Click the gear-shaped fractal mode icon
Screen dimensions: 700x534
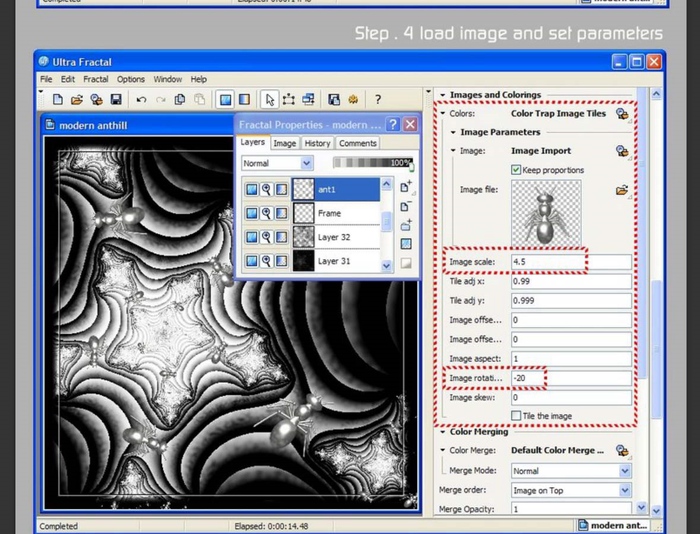[353, 99]
